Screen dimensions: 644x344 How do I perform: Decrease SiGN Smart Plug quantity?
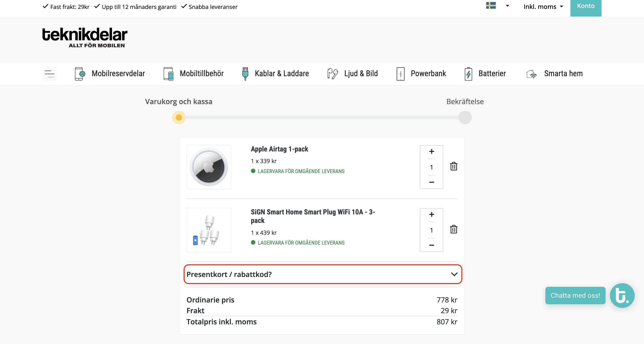tap(431, 245)
